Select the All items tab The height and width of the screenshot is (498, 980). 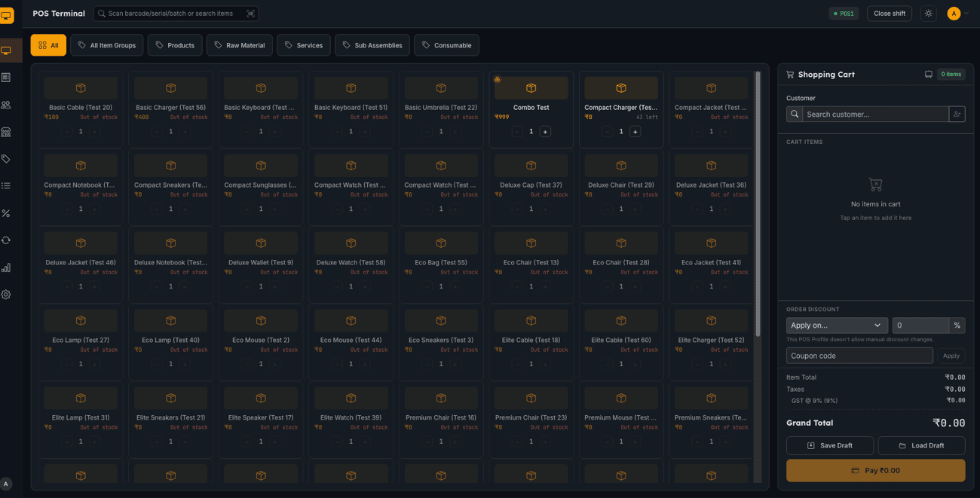tap(48, 45)
